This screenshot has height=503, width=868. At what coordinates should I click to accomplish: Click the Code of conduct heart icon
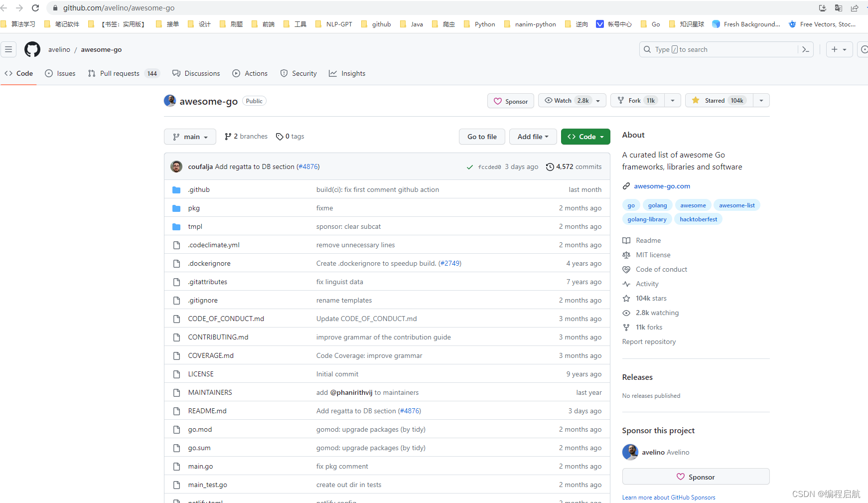(x=626, y=269)
